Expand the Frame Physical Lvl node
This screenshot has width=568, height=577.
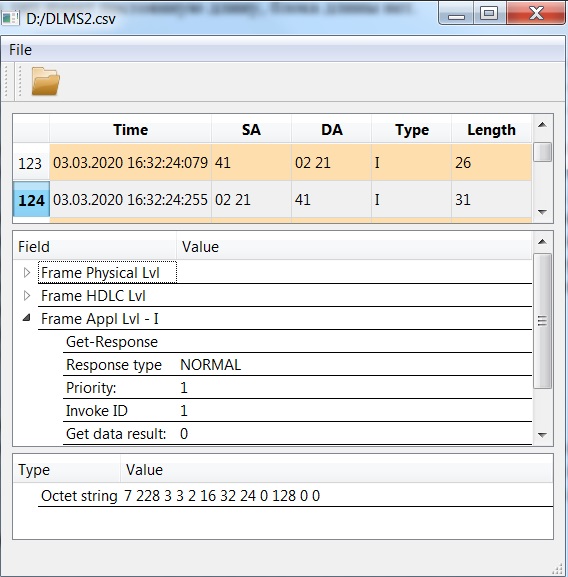tap(26, 273)
